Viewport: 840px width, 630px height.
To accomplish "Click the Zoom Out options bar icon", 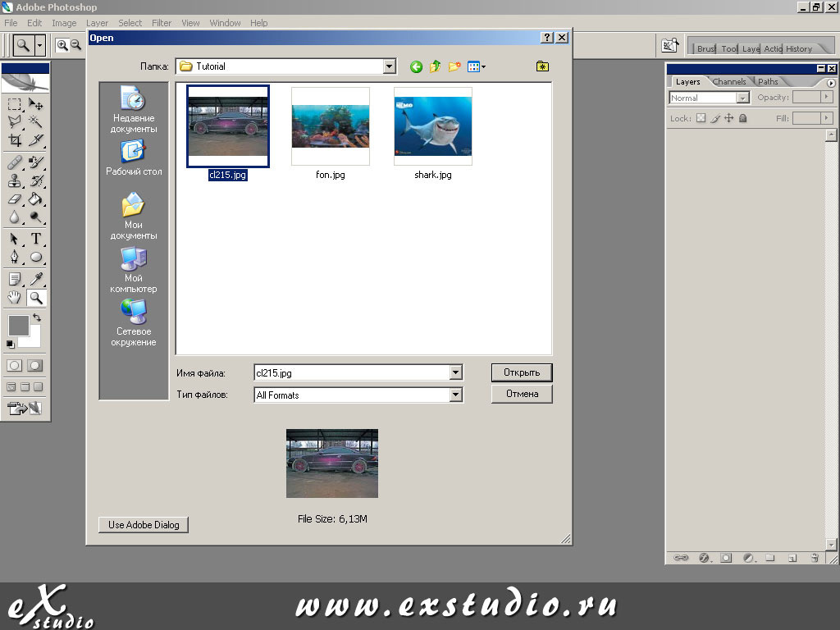I will [75, 45].
